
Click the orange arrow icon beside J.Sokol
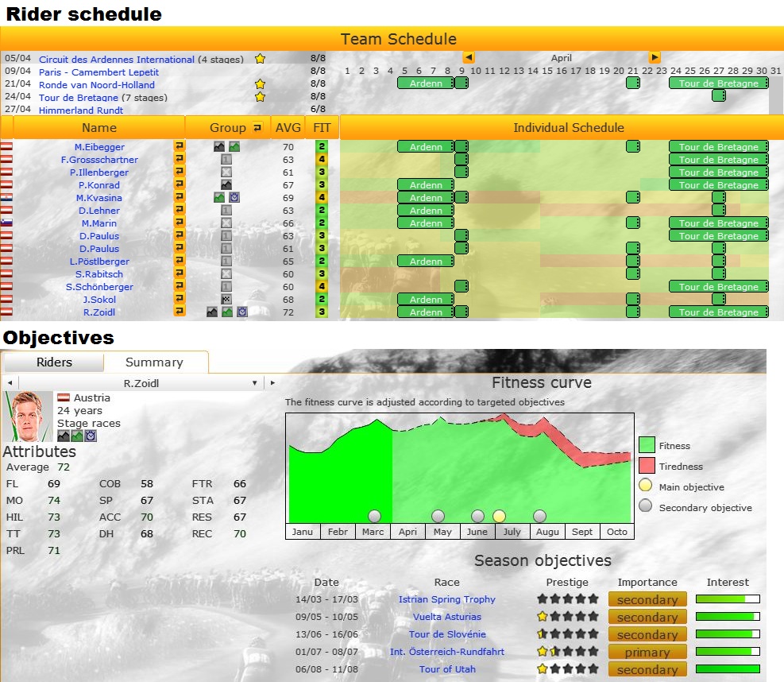coord(180,300)
